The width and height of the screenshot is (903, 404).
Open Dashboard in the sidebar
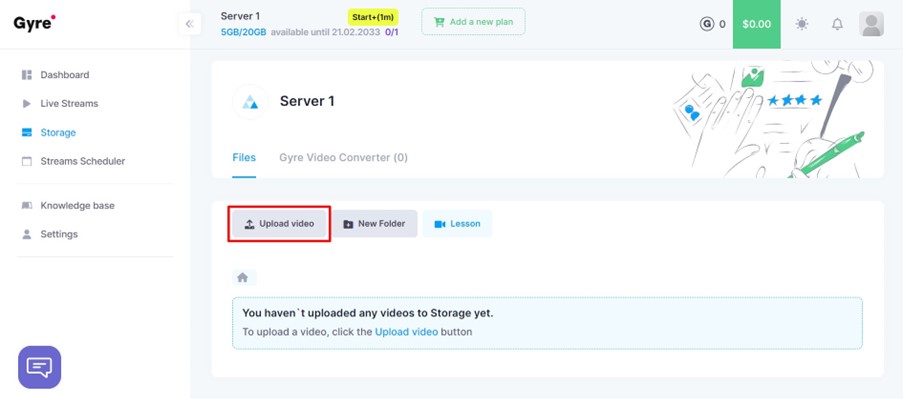[64, 75]
